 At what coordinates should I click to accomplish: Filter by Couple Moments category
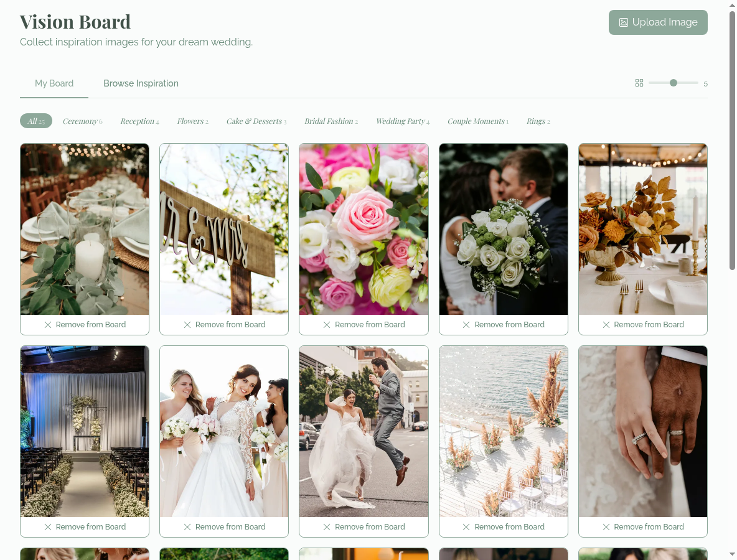click(478, 121)
